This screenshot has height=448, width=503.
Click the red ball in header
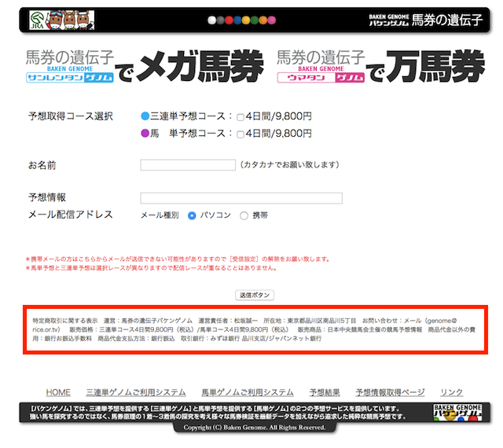point(229,20)
